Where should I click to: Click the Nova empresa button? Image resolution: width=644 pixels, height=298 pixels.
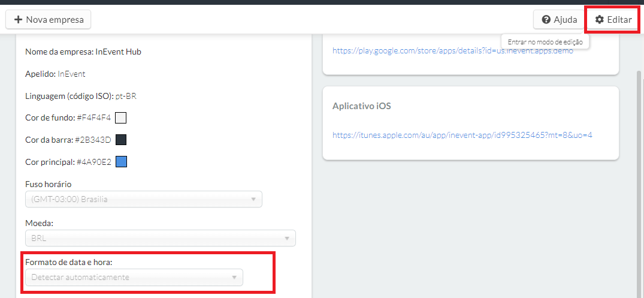[x=48, y=19]
